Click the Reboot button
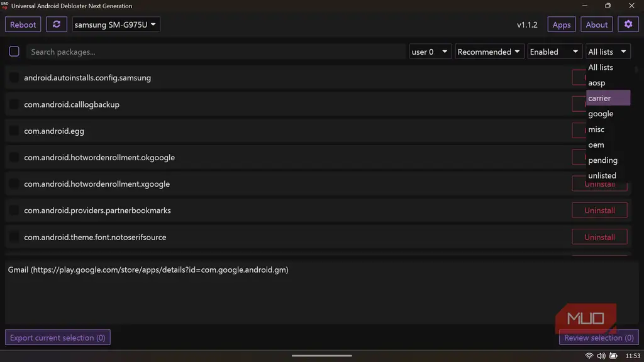644x362 pixels. pos(23,25)
